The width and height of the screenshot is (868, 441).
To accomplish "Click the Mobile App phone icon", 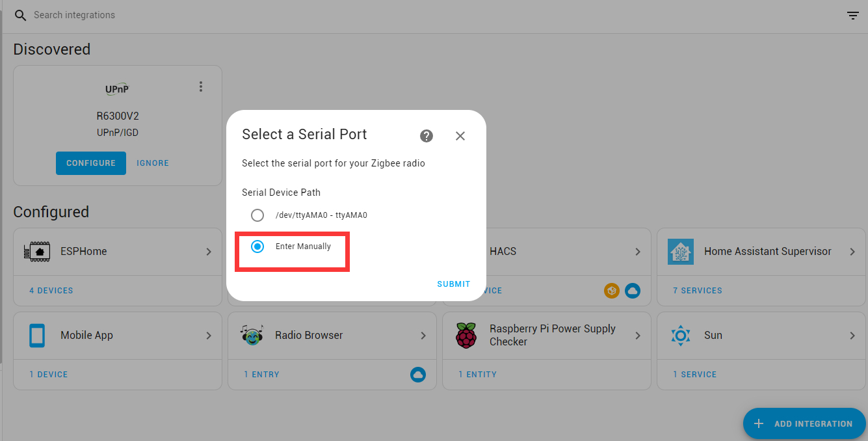I will click(37, 336).
